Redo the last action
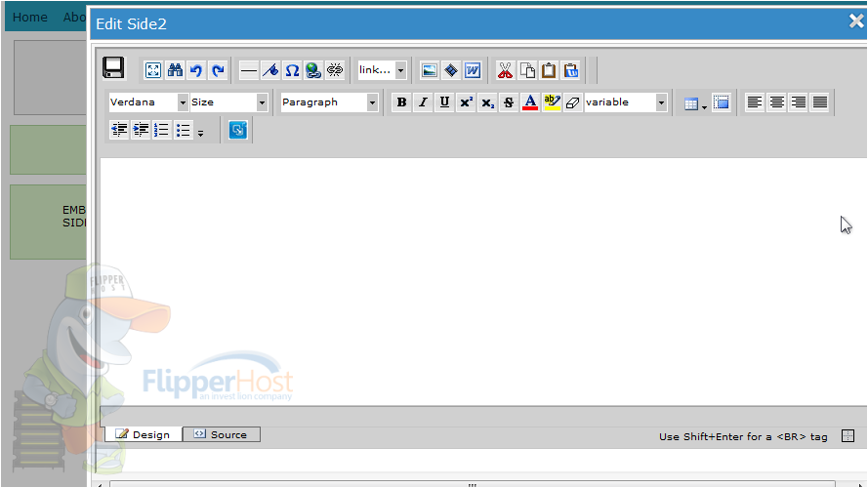868x488 pixels. tap(218, 70)
